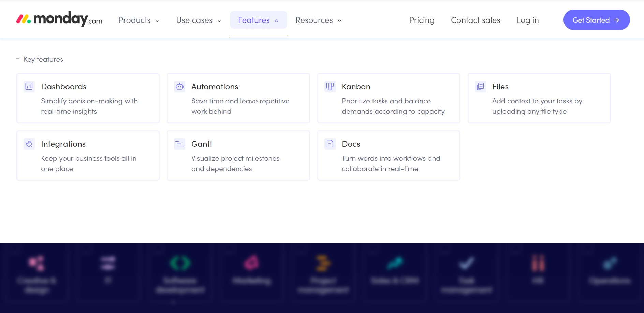
Task: Click the Automations robot icon
Action: (179, 86)
